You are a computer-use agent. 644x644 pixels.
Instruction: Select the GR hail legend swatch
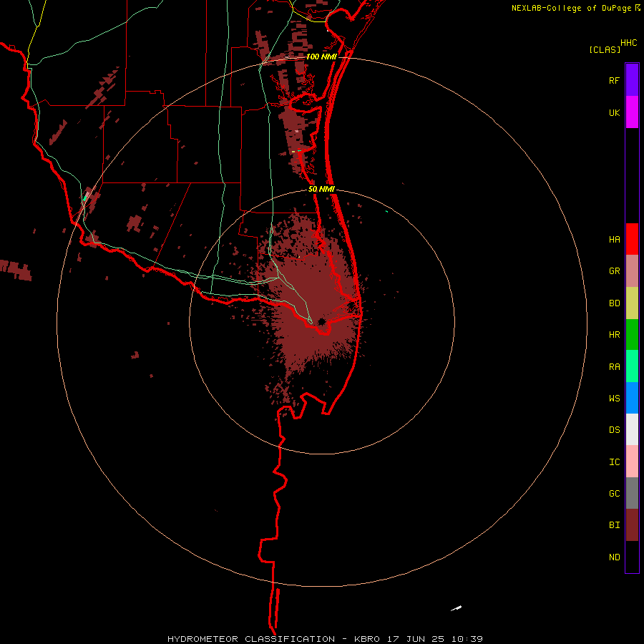[x=632, y=270]
